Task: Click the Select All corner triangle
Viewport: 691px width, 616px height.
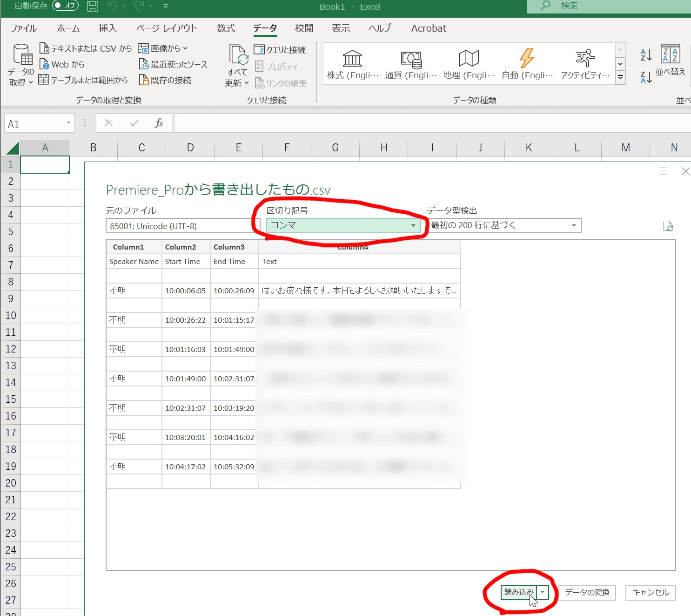Action: (13, 148)
